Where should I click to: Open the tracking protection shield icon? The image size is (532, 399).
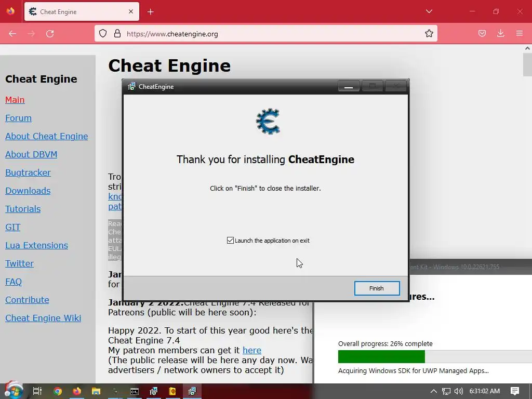pos(103,33)
